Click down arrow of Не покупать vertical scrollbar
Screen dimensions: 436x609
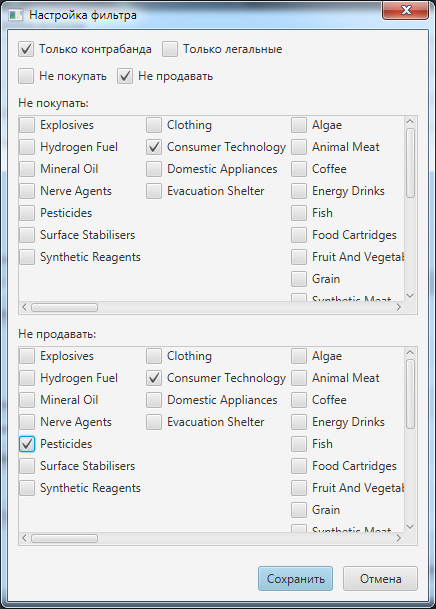point(410,296)
